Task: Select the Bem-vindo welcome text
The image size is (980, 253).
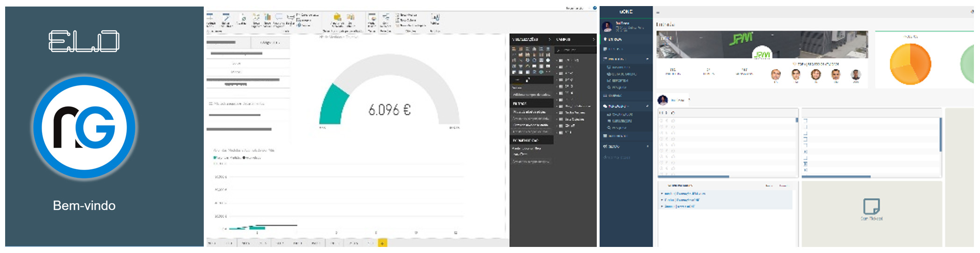Action: coord(84,205)
